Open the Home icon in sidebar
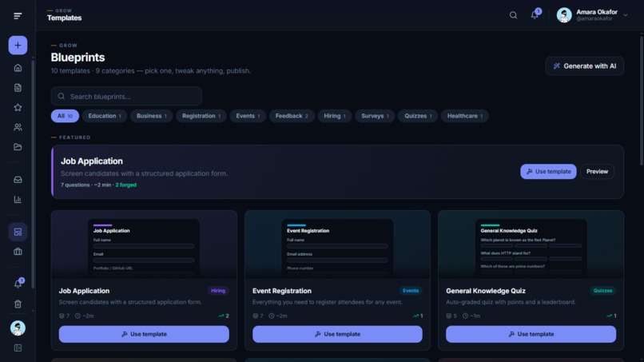The height and width of the screenshot is (362, 644). 18,68
